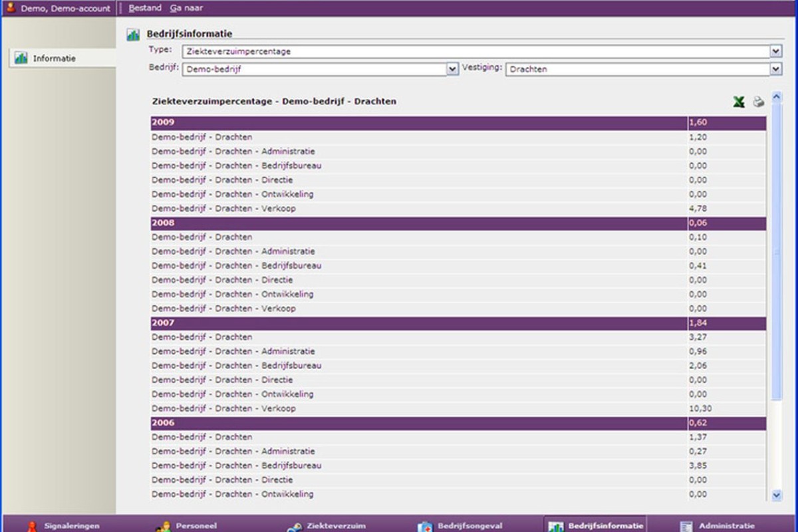Click the 2007 year header row
Screen dimensions: 798x532
coord(458,323)
